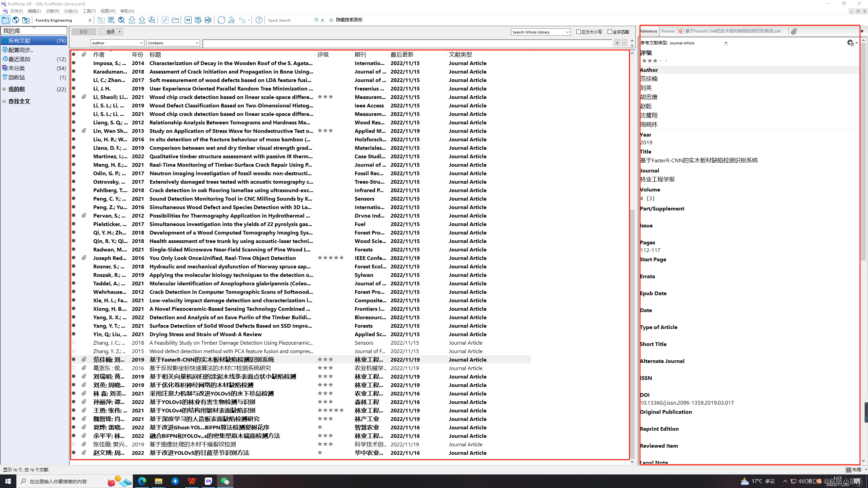Switch to the Preview tab

[668, 31]
